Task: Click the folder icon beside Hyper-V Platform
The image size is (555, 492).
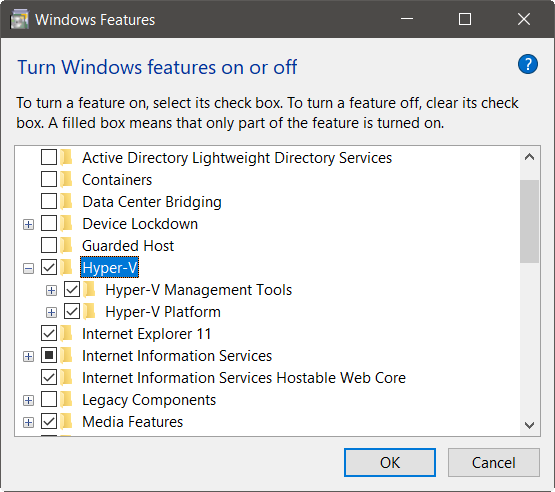Action: (89, 311)
